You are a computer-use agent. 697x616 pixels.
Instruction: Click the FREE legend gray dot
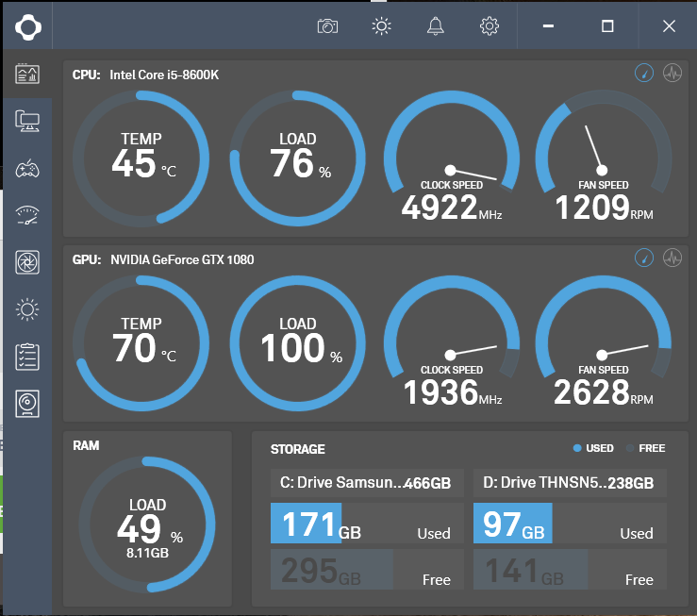(630, 448)
